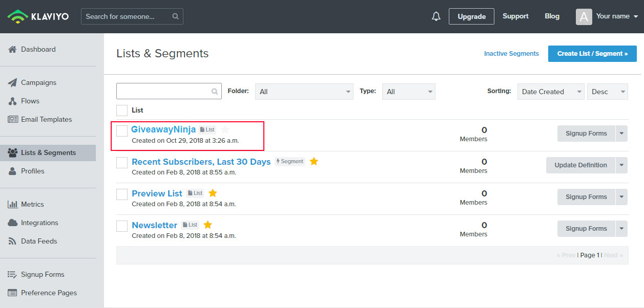Click the user avatar letter A
The height and width of the screenshot is (308, 644).
(x=584, y=16)
